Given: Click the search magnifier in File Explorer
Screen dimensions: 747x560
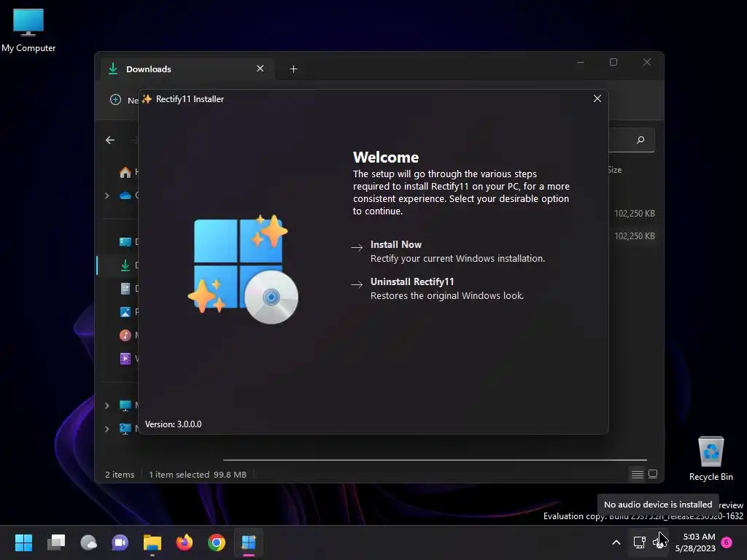Looking at the screenshot, I should pos(640,139).
